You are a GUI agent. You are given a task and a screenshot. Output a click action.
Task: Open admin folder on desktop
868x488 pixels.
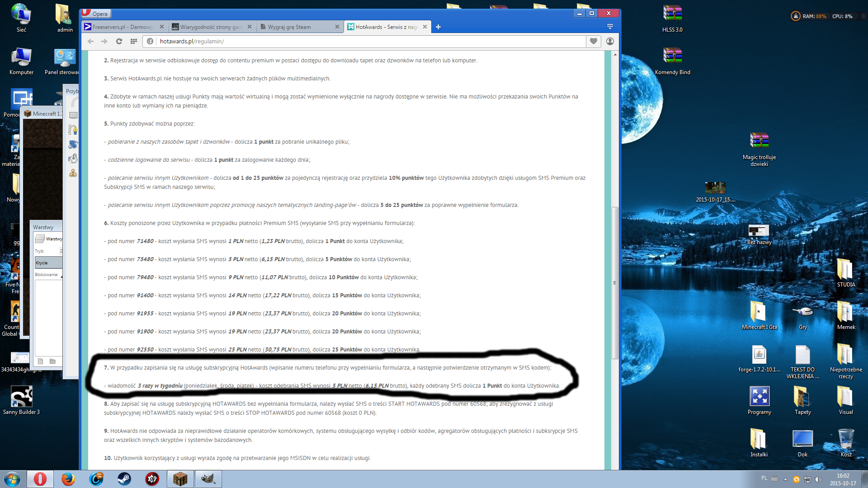coord(65,18)
